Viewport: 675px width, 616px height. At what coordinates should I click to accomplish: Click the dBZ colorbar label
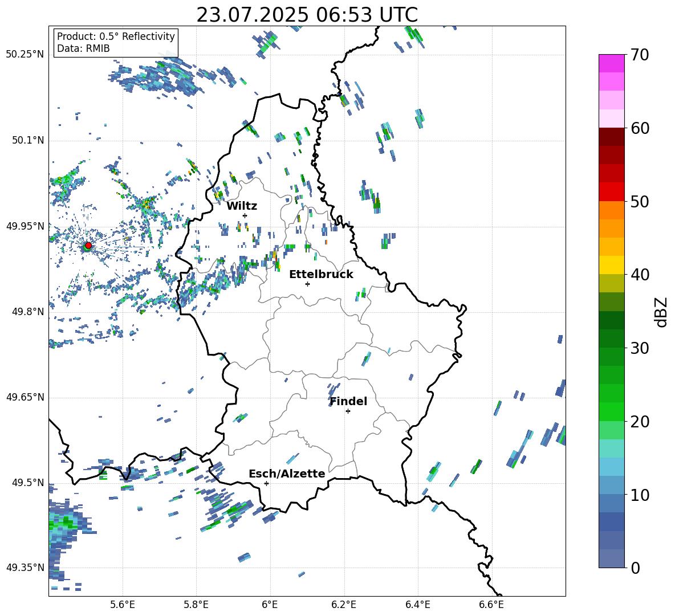click(x=662, y=312)
